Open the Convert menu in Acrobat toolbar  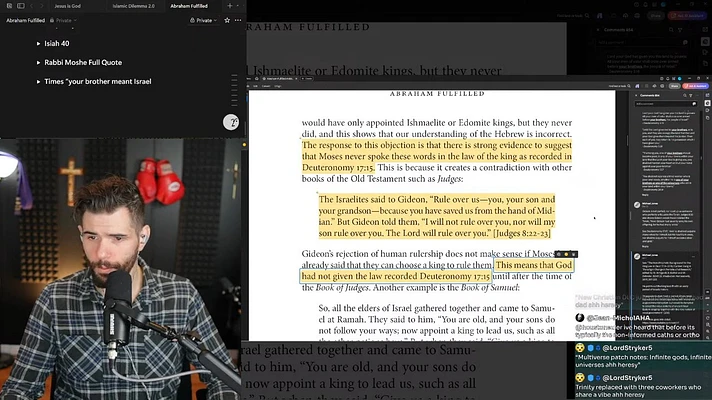[266, 86]
